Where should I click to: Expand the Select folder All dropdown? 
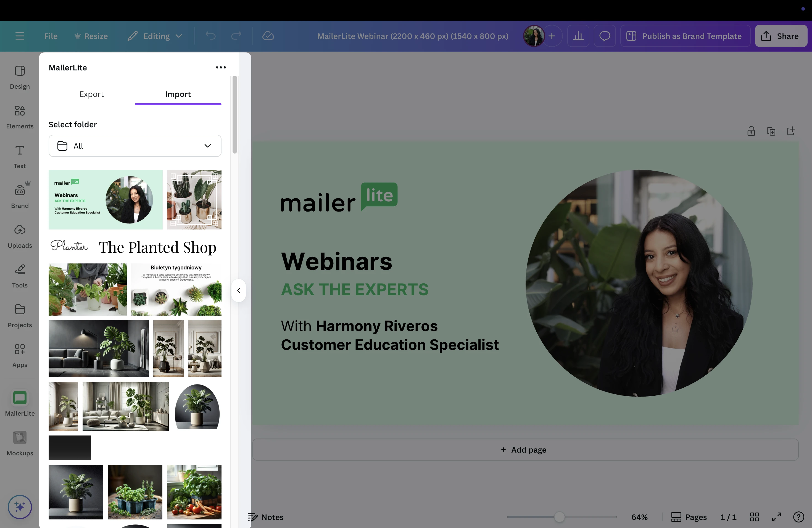click(135, 146)
